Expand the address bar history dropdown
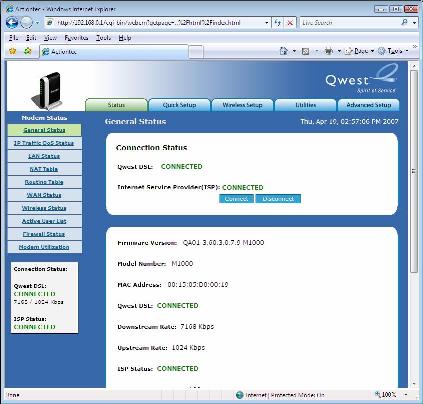 coord(267,23)
